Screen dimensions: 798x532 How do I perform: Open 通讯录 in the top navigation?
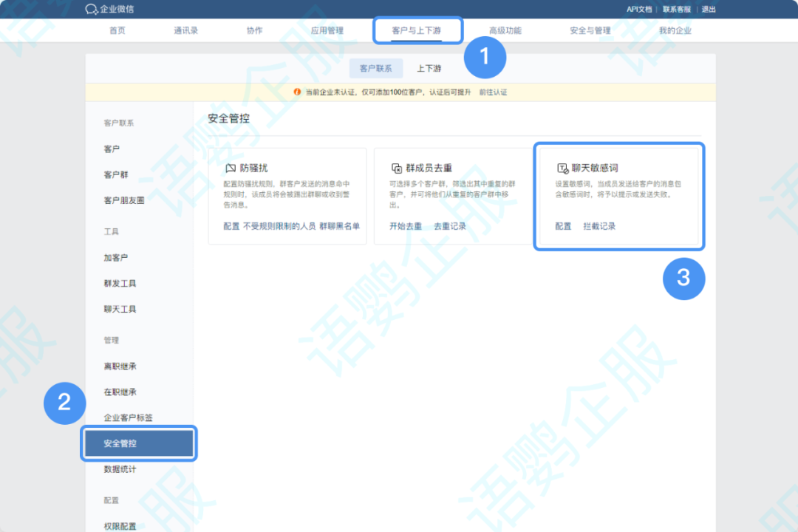pos(186,30)
